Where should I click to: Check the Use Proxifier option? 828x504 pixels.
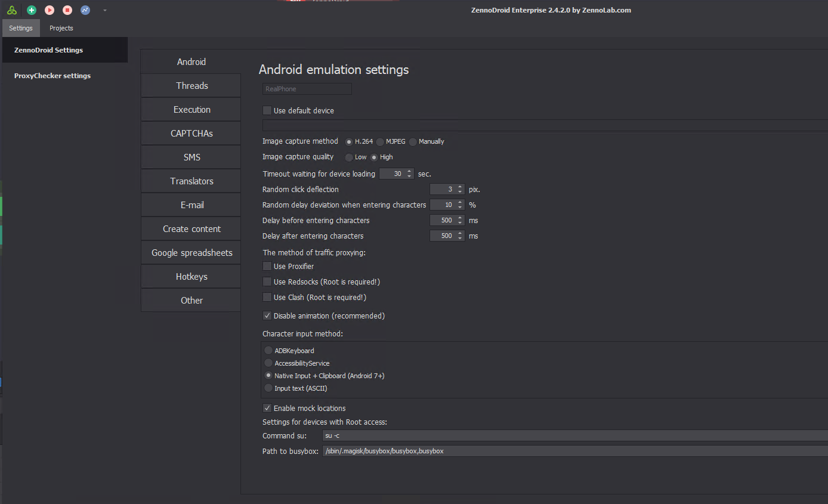click(267, 266)
